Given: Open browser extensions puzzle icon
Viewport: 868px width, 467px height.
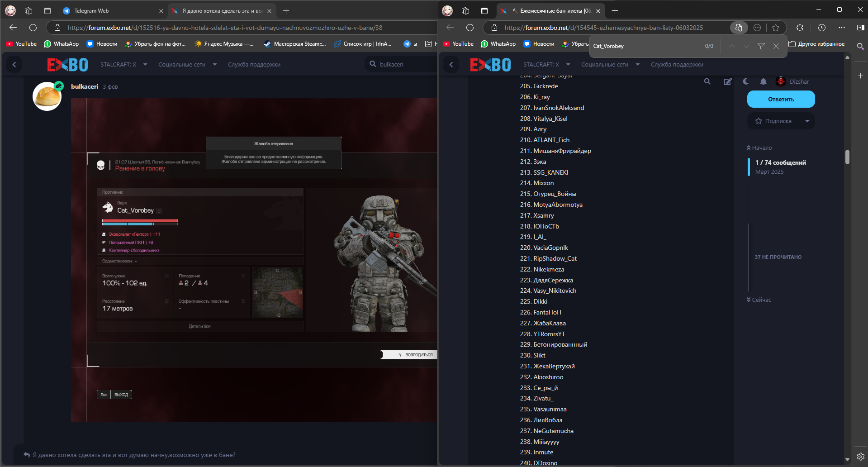Looking at the screenshot, I should (x=800, y=28).
